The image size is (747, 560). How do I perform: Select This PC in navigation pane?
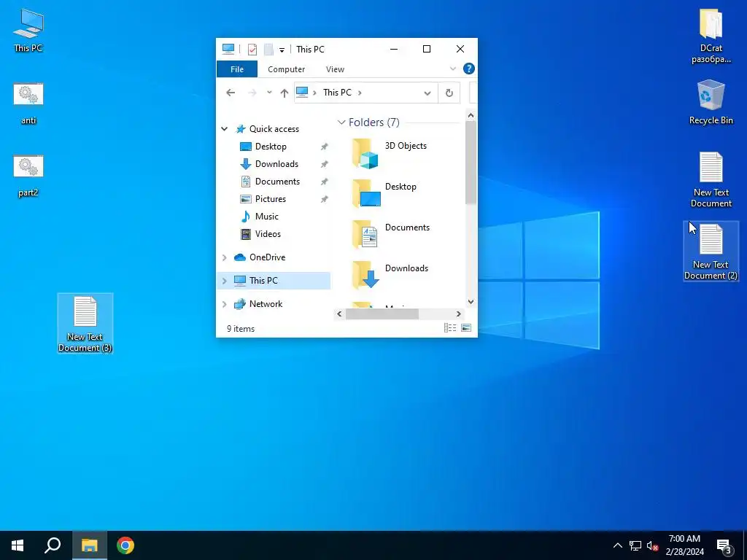(263, 281)
